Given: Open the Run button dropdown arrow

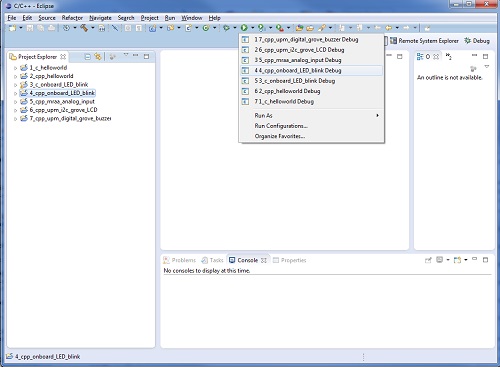Looking at the screenshot, I should 252,28.
